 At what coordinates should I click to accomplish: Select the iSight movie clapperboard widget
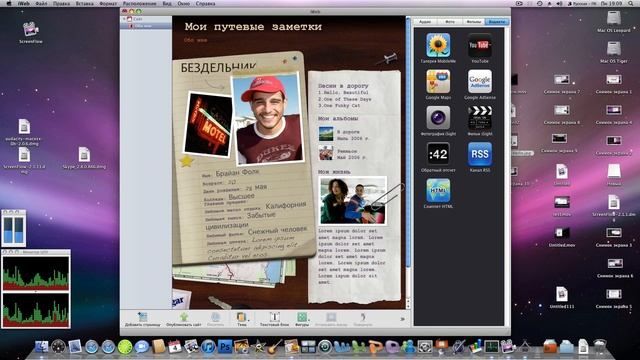(x=480, y=118)
